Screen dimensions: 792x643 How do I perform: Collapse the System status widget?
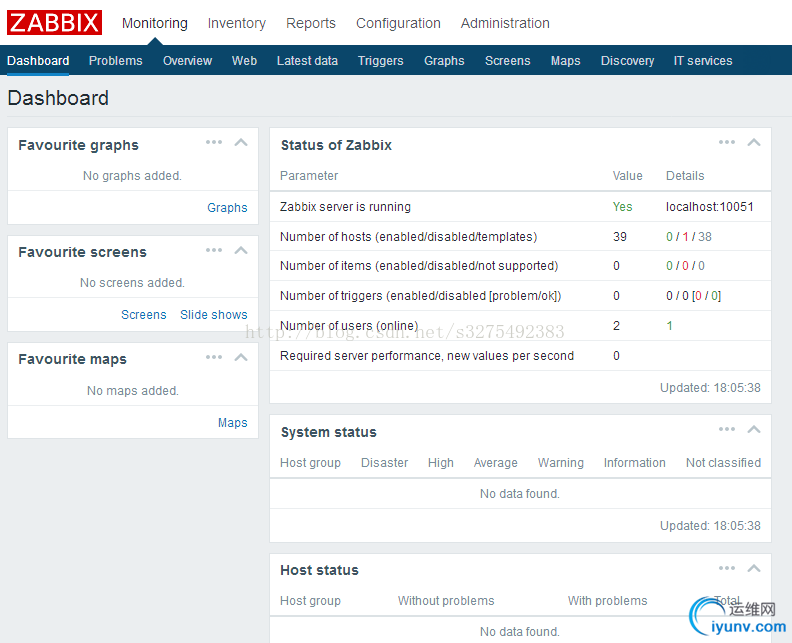point(754,429)
